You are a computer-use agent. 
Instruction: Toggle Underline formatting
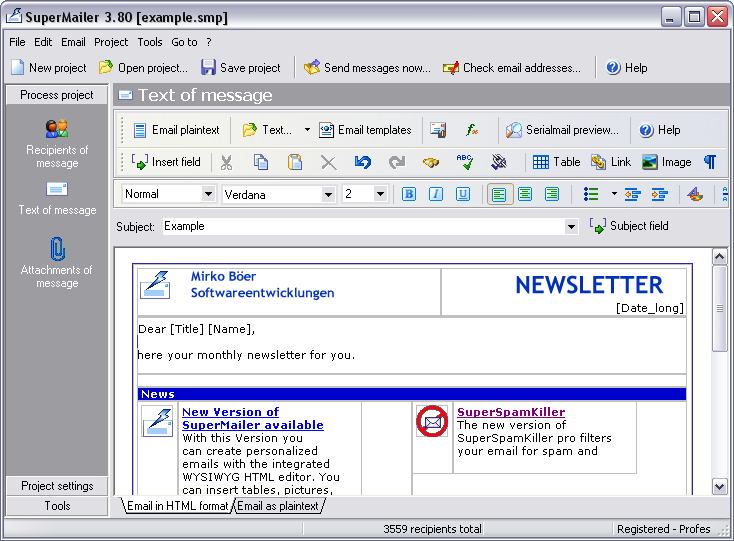pos(463,194)
